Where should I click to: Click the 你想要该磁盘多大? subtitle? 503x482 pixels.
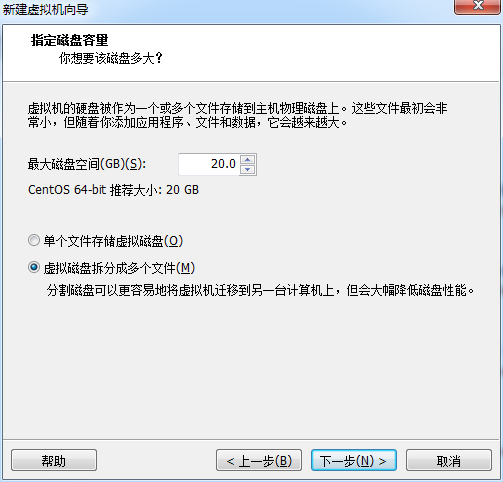click(111, 58)
